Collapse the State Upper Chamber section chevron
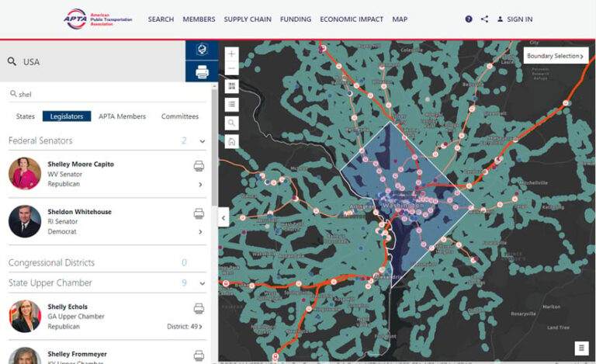This screenshot has height=364, width=596. click(x=203, y=283)
